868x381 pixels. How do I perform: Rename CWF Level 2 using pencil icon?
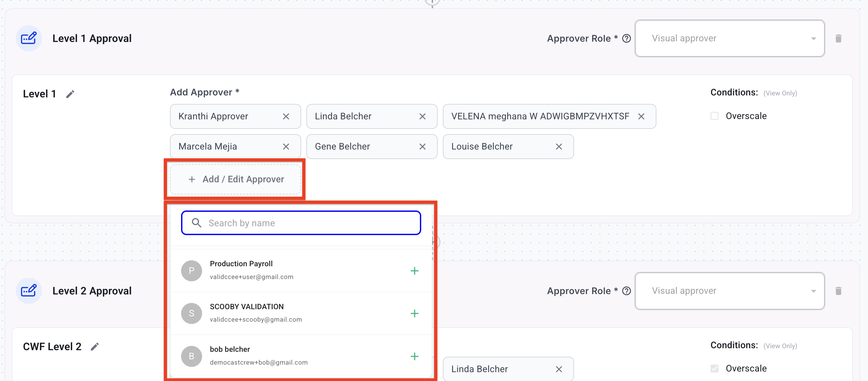click(95, 346)
